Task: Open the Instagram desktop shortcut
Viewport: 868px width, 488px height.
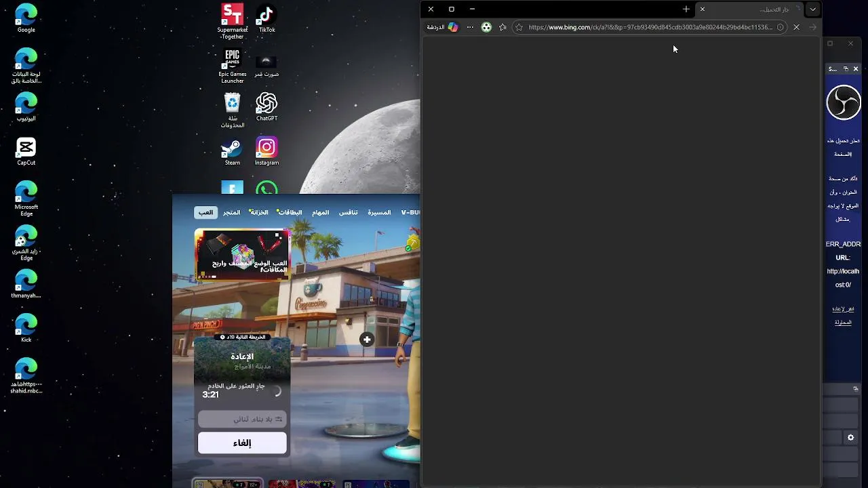Action: click(x=267, y=151)
